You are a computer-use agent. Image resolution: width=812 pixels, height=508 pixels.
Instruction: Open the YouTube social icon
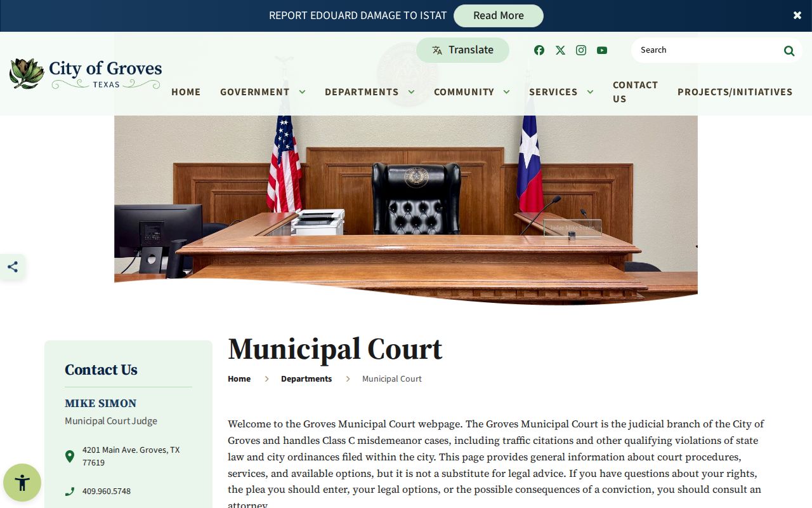[x=602, y=50]
